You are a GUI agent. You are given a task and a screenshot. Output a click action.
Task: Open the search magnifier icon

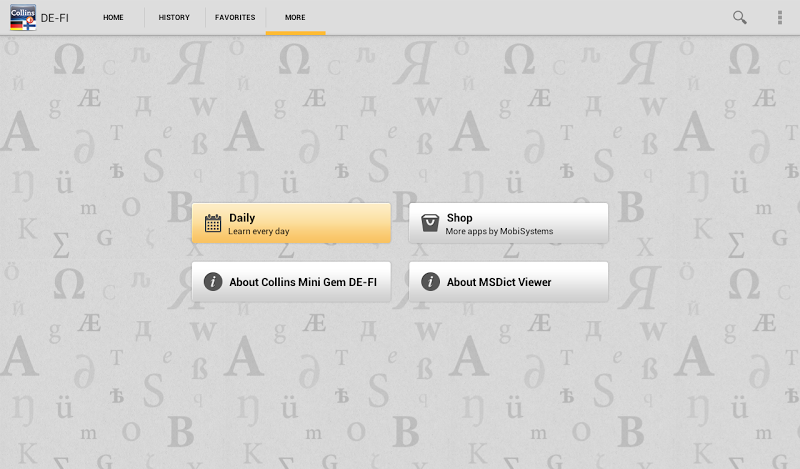739,17
